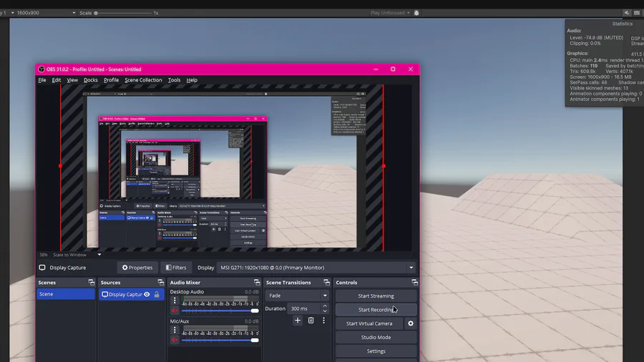644x362 pixels.
Task: Enable Studio Mode
Action: pos(376,338)
